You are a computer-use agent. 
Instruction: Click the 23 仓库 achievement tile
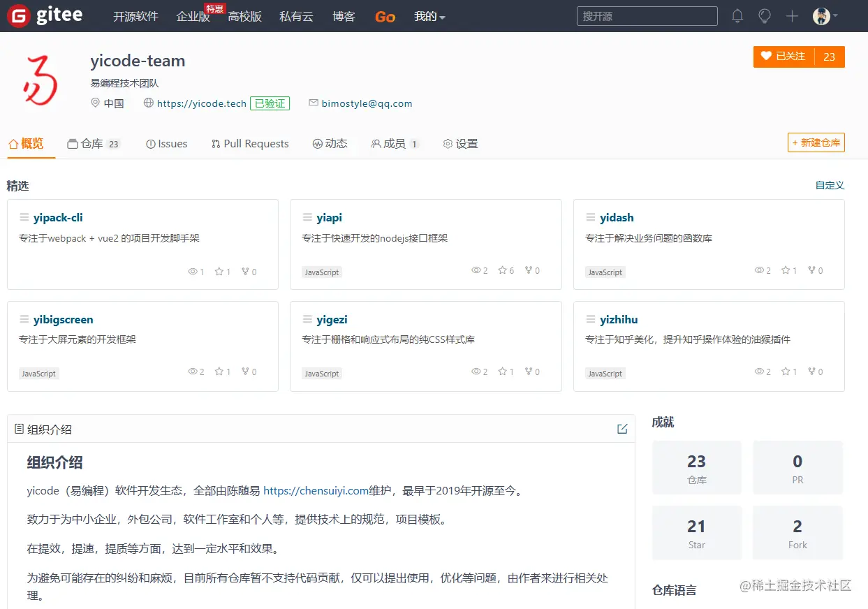click(697, 468)
